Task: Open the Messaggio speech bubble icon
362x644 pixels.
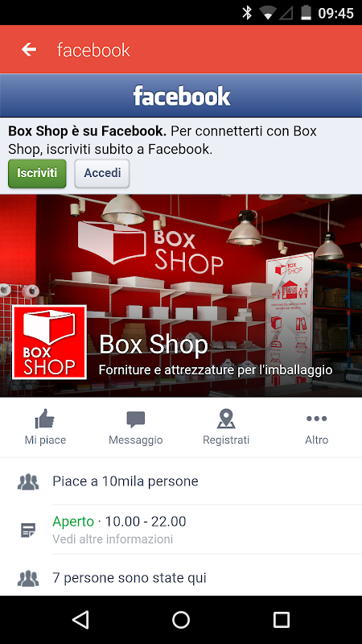Action: (x=135, y=419)
